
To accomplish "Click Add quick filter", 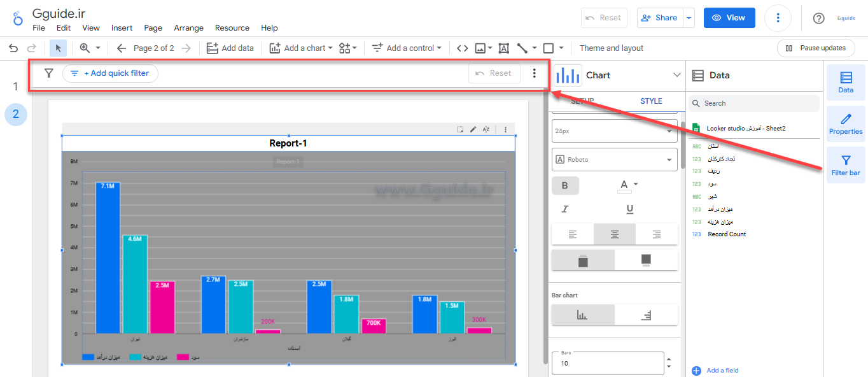I will pos(110,73).
